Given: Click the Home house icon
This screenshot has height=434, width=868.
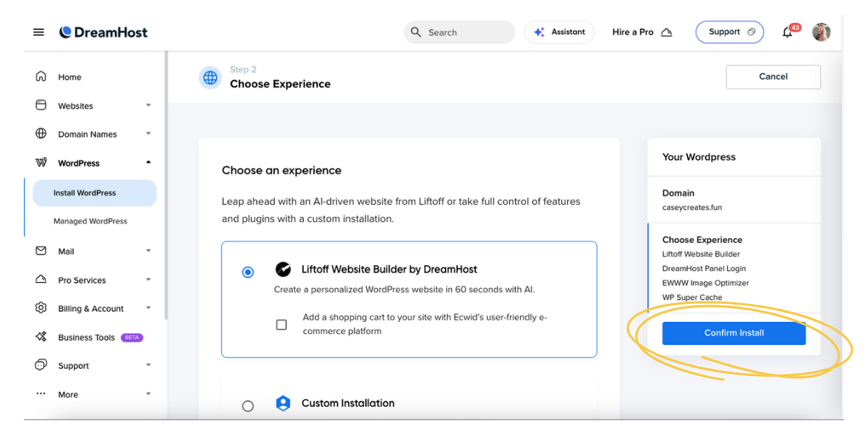Looking at the screenshot, I should (x=41, y=77).
